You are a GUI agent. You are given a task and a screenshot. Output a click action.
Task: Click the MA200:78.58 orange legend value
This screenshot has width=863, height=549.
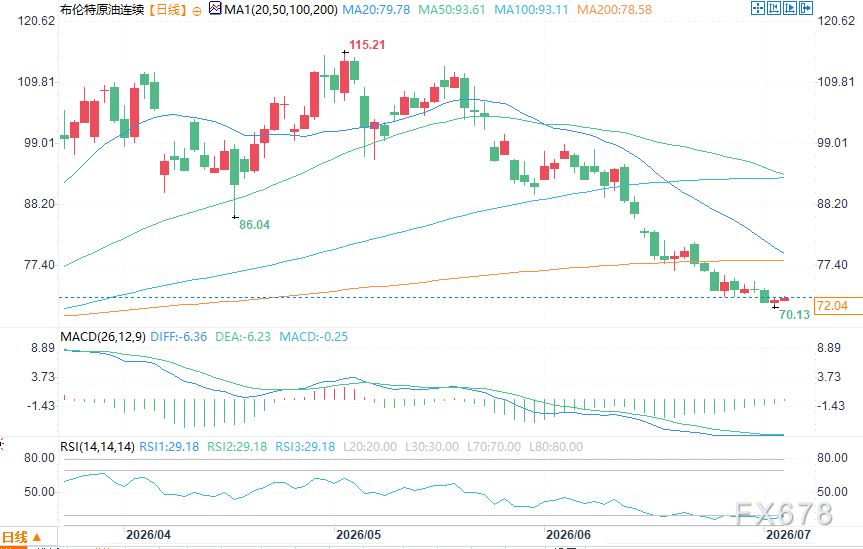[x=614, y=9]
